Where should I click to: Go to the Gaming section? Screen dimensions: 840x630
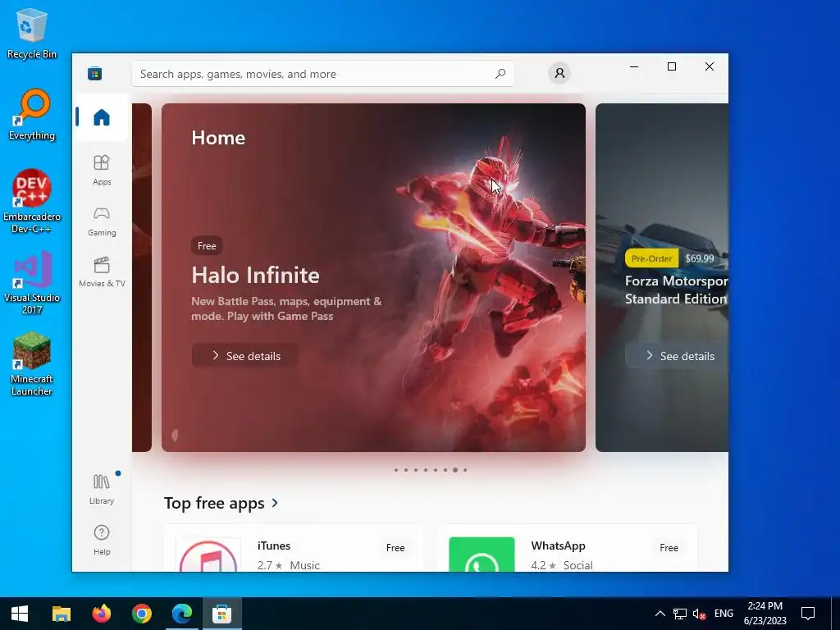point(102,221)
